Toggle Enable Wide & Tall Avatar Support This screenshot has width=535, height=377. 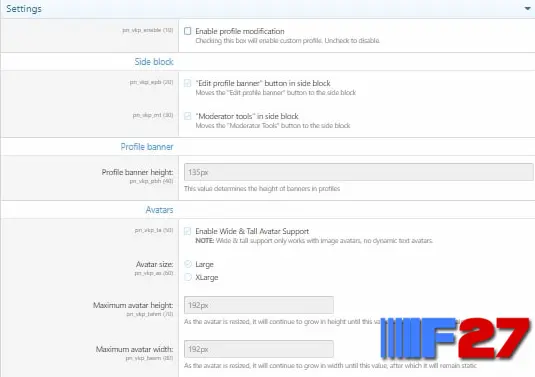pyautogui.click(x=188, y=231)
